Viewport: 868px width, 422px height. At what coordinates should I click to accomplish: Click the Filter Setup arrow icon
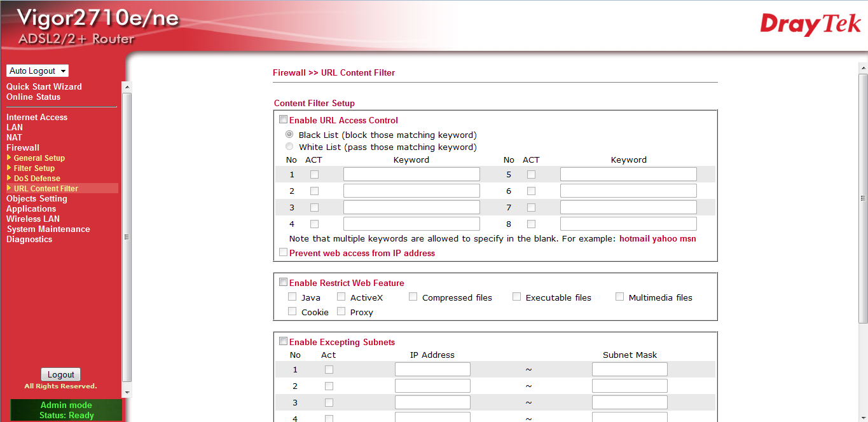[9, 168]
